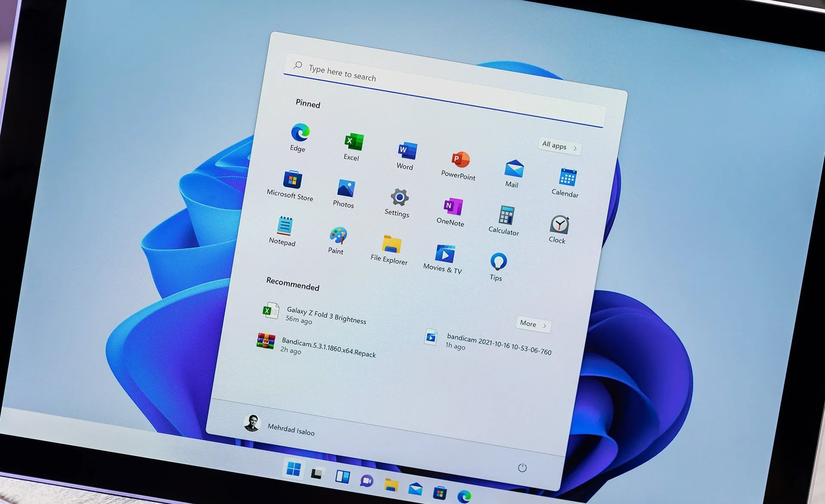Open the Clock app

[x=559, y=225]
